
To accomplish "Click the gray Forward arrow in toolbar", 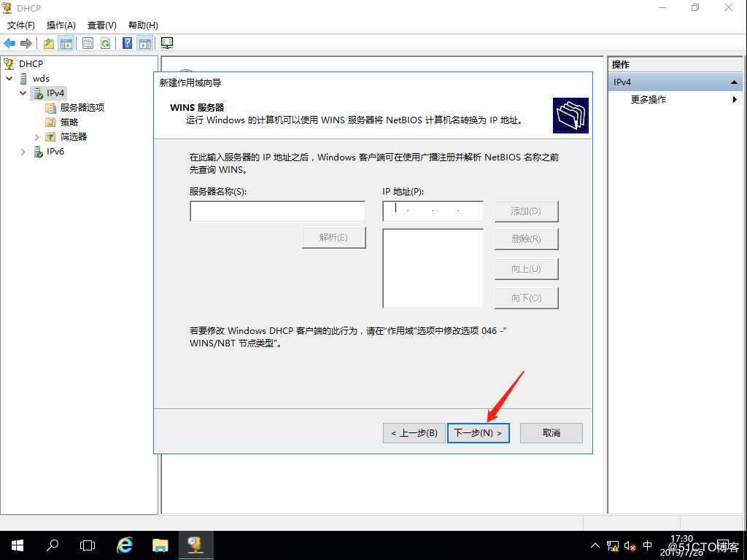I will coord(26,43).
